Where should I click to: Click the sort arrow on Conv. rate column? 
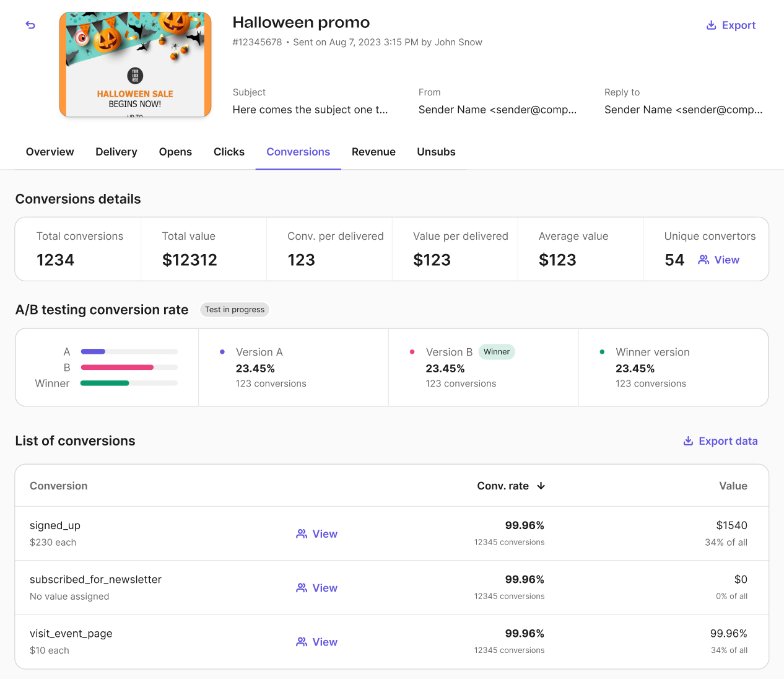(x=541, y=486)
